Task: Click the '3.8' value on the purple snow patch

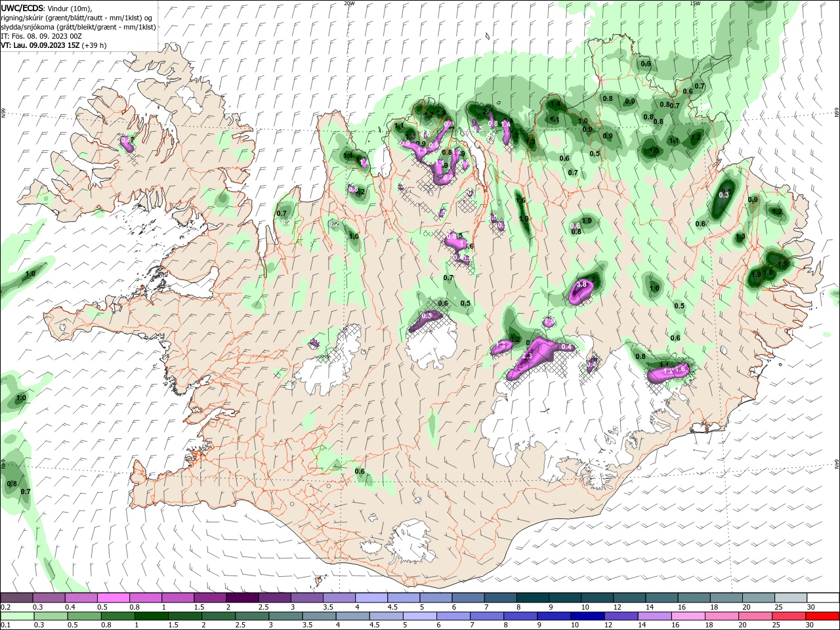Action: coord(581,285)
